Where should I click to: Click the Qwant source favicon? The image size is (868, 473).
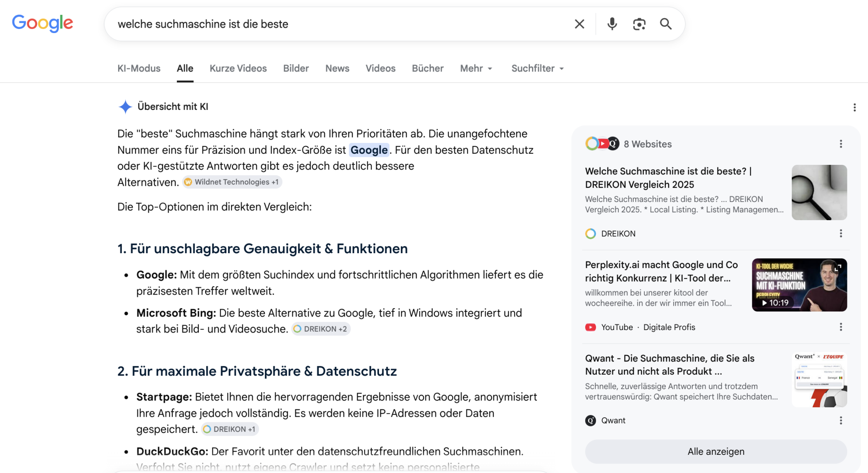tap(591, 421)
